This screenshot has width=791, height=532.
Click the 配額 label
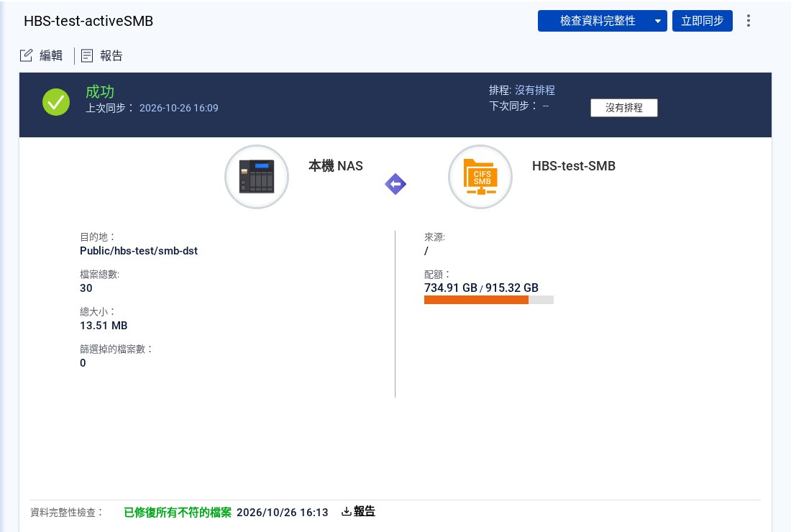coord(437,274)
